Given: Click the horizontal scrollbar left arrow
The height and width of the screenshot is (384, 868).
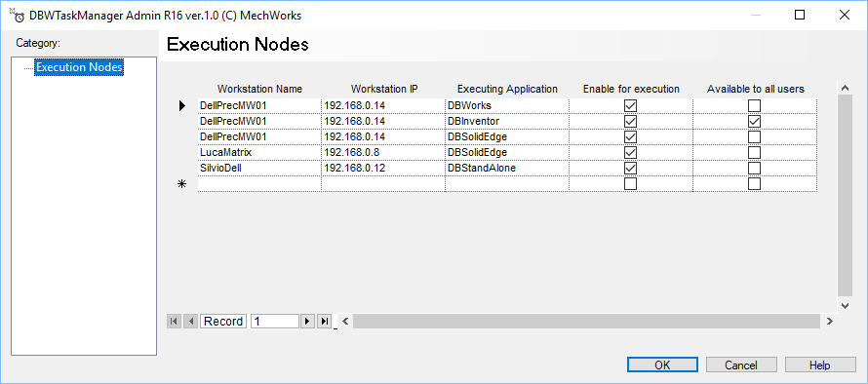Looking at the screenshot, I should 345,321.
